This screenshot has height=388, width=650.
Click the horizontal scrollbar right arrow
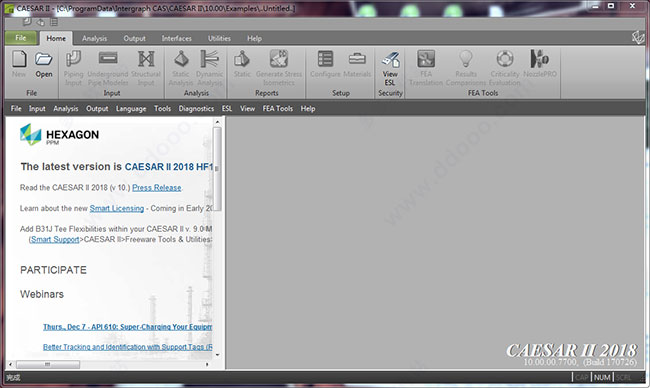point(207,364)
